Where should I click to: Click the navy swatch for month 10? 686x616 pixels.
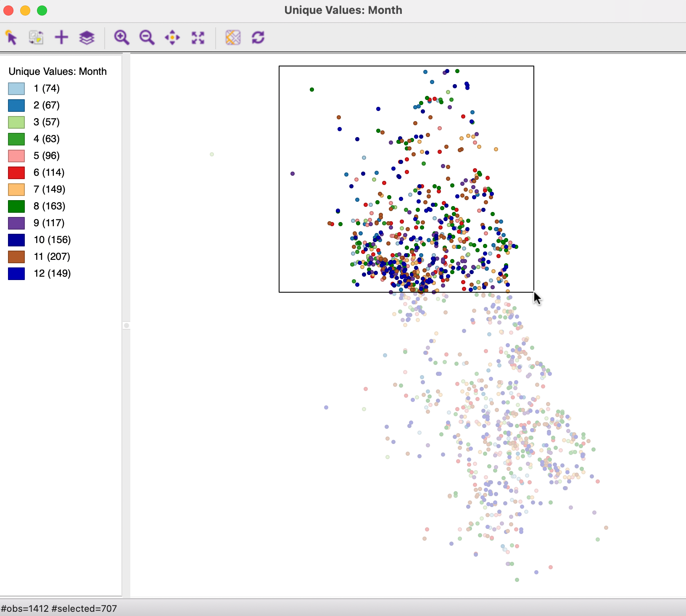[x=16, y=240]
